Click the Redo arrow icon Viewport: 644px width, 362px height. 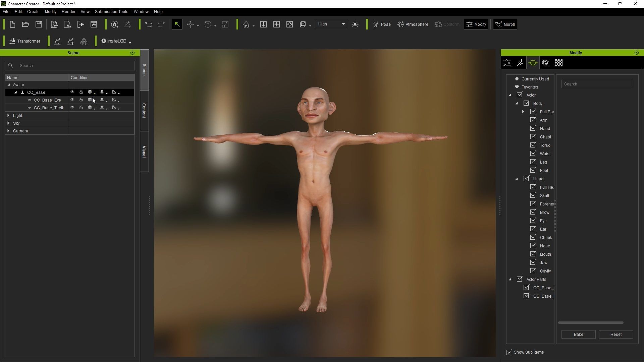pos(161,24)
